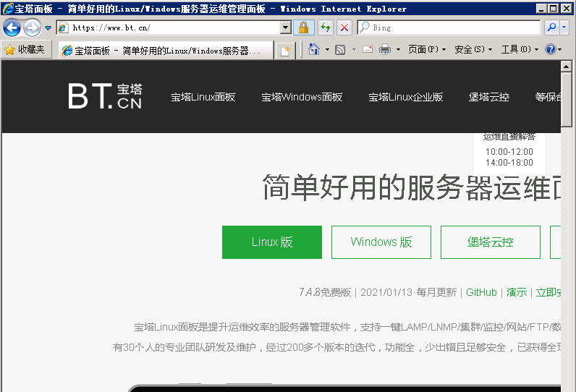Expand the Print options dropdown arrow
The height and width of the screenshot is (392, 576).
click(x=398, y=49)
